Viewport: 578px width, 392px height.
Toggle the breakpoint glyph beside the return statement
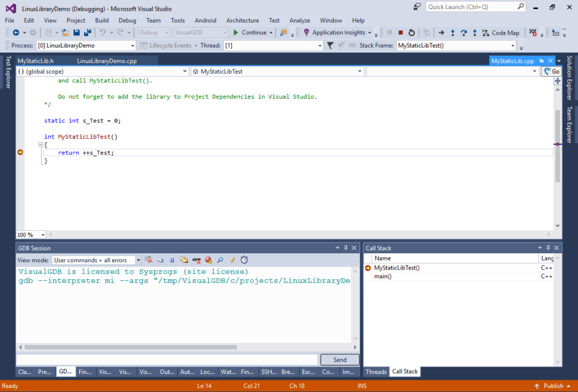[20, 152]
